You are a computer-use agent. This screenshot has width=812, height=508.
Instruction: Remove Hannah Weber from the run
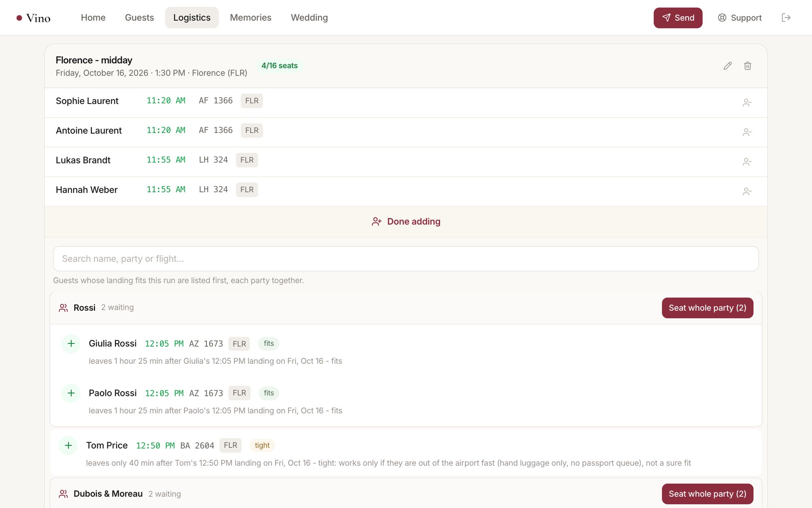(747, 192)
